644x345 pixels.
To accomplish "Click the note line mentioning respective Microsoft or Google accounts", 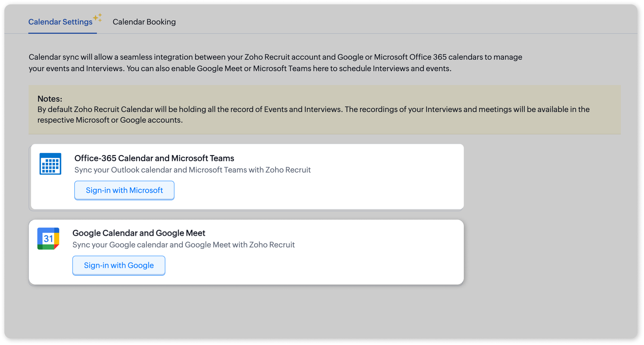I will [x=110, y=120].
